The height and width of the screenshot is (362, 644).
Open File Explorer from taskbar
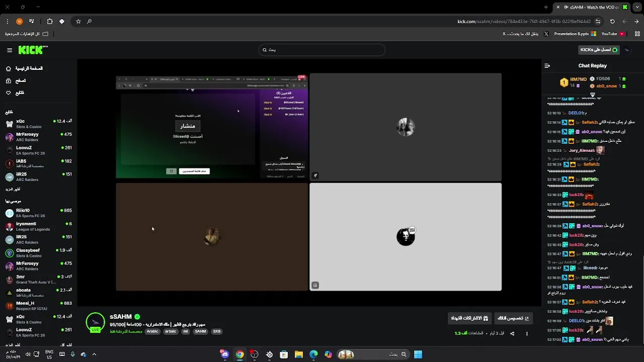299,354
